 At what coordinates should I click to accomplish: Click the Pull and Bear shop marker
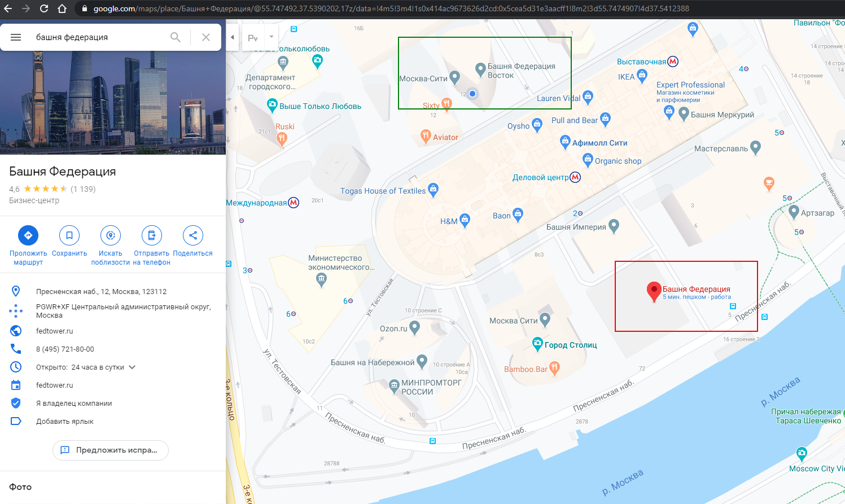(x=606, y=119)
